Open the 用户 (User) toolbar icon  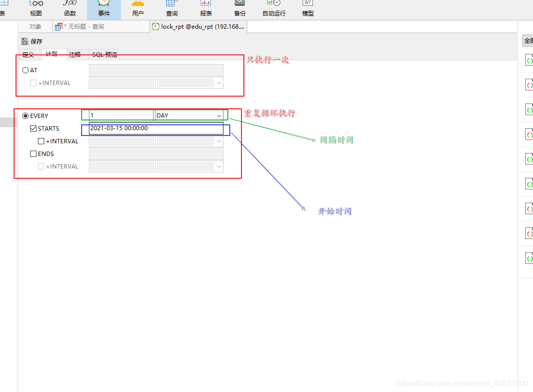pos(138,8)
